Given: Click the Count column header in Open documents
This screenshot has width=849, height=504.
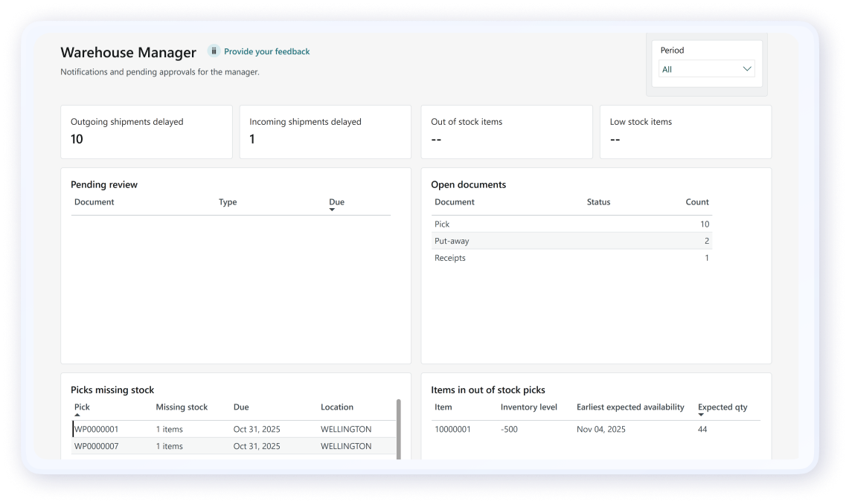Looking at the screenshot, I should point(697,202).
